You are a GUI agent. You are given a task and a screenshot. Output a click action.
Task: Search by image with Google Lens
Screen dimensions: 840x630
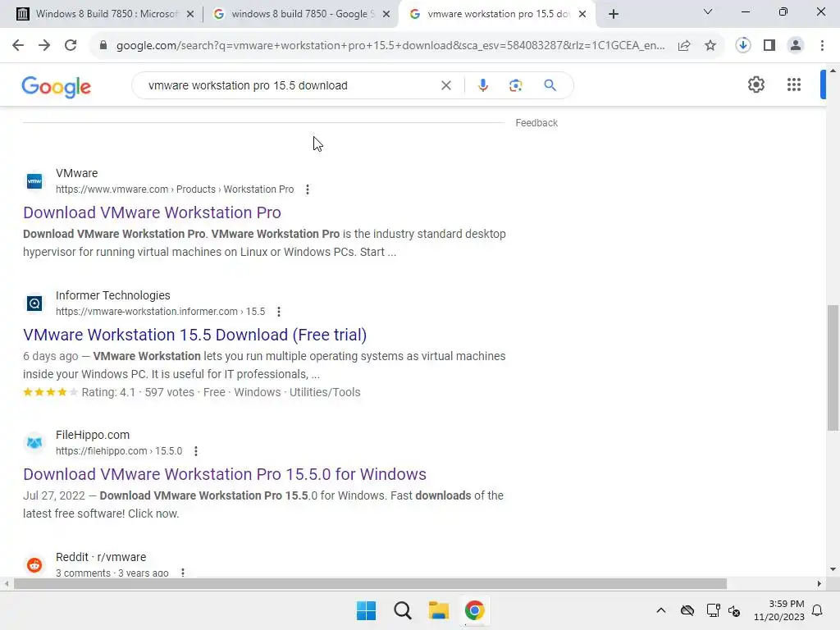(515, 85)
